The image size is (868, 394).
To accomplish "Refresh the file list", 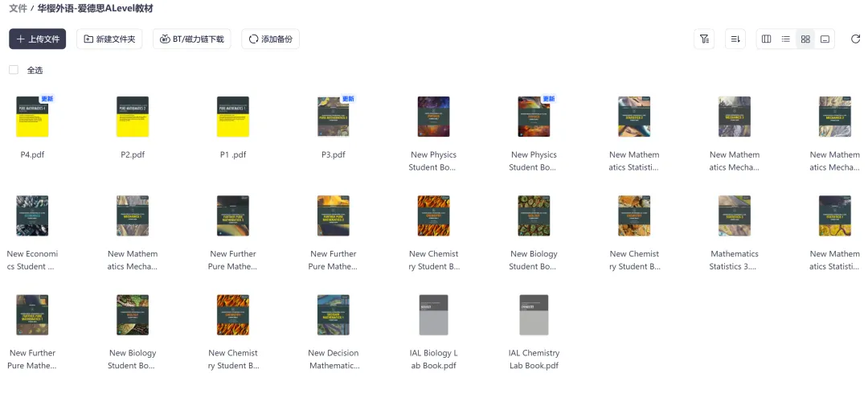I will click(x=855, y=39).
